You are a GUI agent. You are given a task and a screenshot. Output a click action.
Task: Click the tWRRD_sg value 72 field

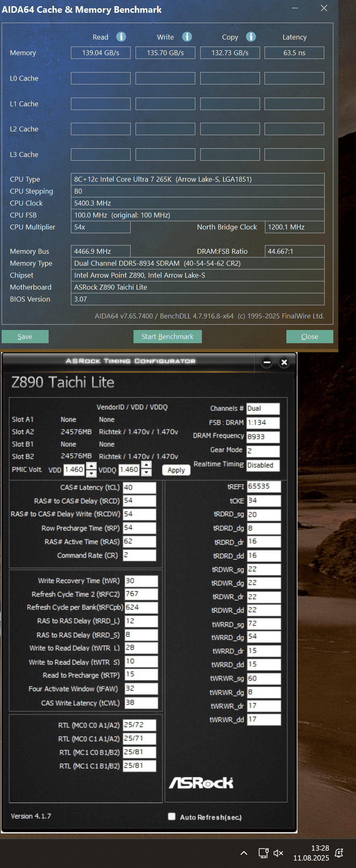tap(264, 624)
